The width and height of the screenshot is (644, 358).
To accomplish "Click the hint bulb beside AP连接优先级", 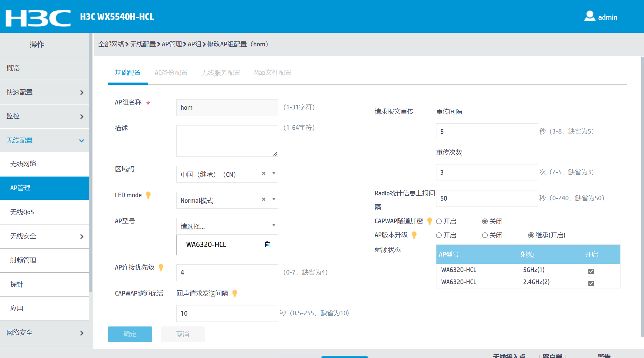I will tap(161, 267).
